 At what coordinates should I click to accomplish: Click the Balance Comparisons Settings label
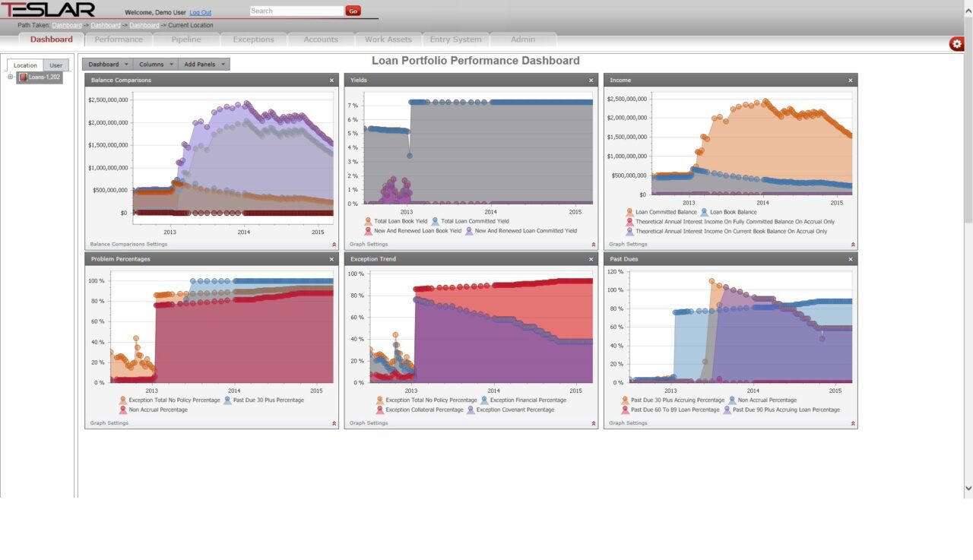click(x=128, y=245)
